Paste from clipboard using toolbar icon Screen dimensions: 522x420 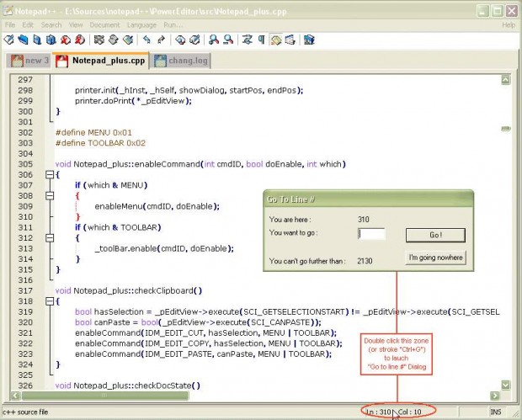128,40
